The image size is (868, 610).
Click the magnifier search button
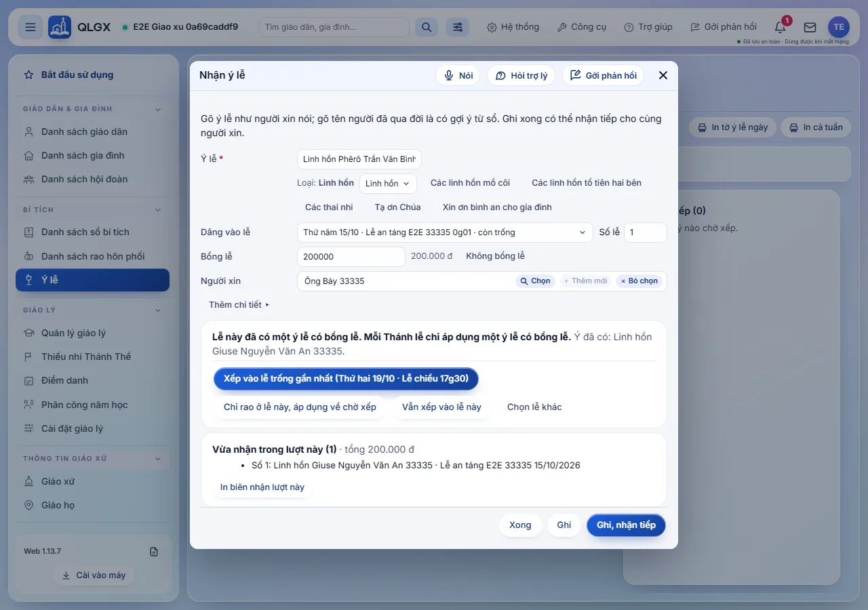click(427, 27)
